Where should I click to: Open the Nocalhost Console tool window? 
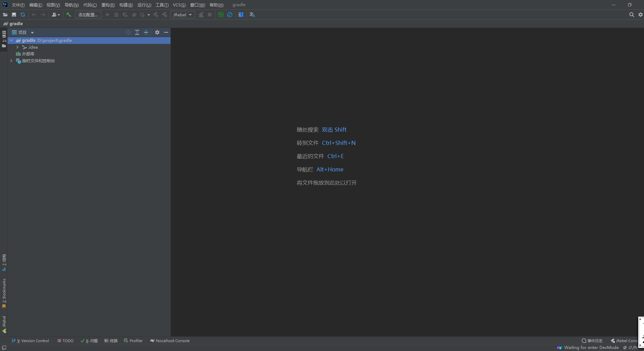[x=170, y=341]
